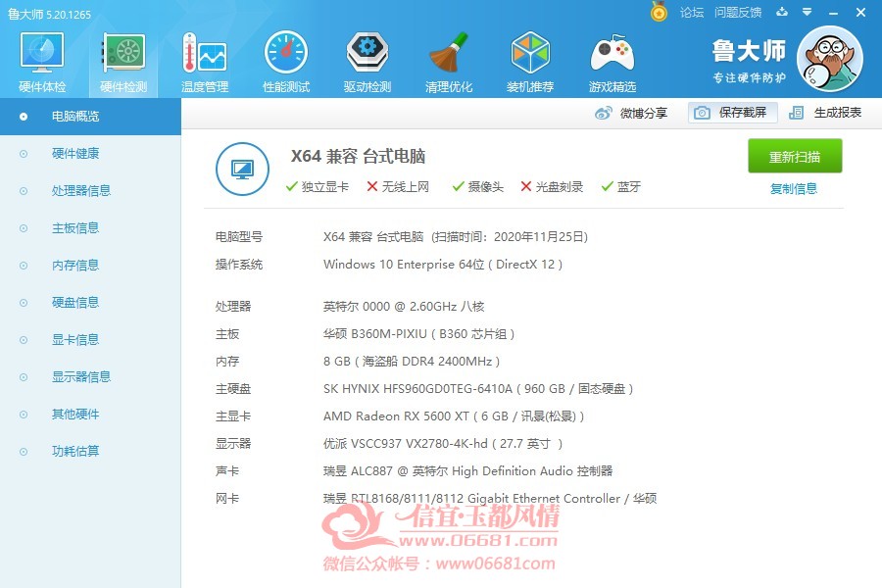The height and width of the screenshot is (588, 882).
Task: Open the 硬件体检 hardware checkup section
Action: (42, 62)
